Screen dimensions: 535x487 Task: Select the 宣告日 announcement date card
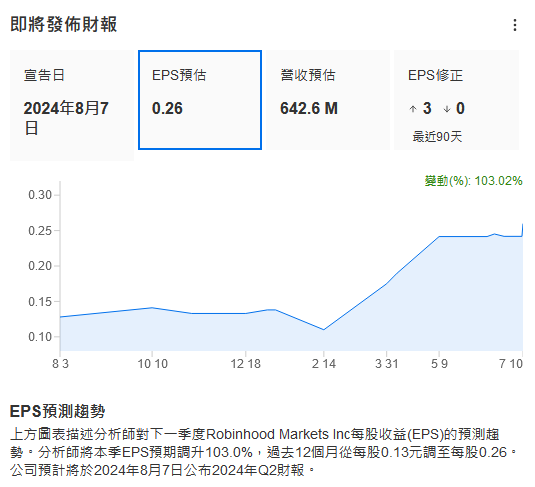click(72, 105)
